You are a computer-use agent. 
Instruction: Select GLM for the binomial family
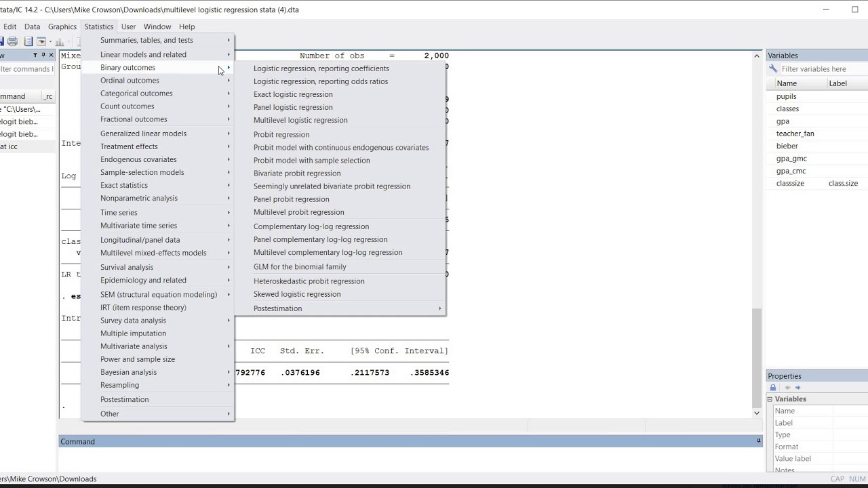pyautogui.click(x=340, y=267)
